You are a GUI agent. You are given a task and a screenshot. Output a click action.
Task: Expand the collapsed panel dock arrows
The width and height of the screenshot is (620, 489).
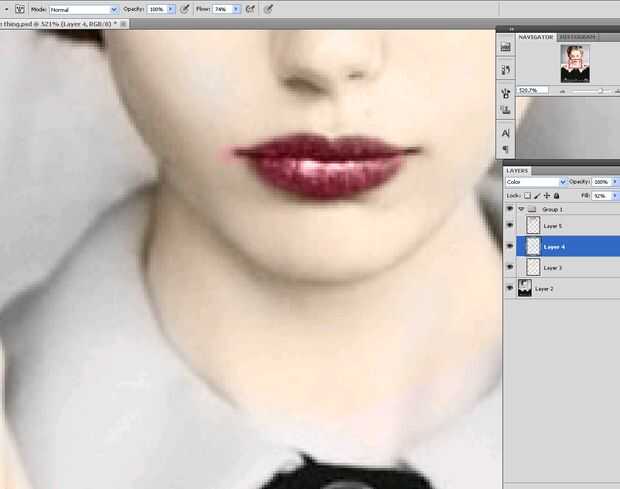click(x=511, y=29)
